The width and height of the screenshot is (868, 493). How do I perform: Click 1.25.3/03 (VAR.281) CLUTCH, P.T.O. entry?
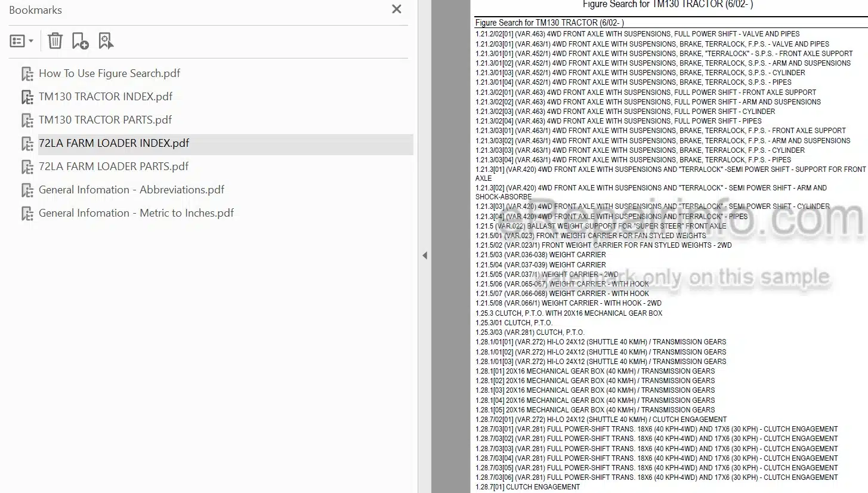[530, 332]
